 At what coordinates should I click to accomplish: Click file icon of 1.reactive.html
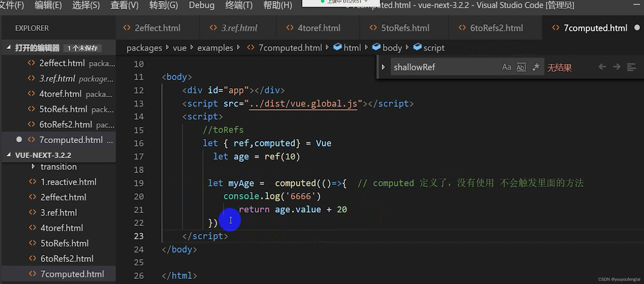click(32, 182)
